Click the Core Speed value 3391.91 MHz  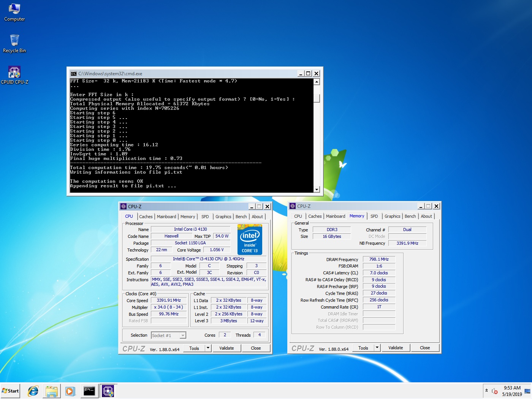(169, 300)
